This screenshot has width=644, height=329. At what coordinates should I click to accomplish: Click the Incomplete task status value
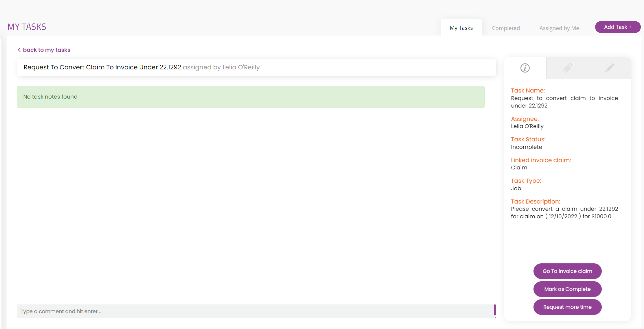click(526, 147)
